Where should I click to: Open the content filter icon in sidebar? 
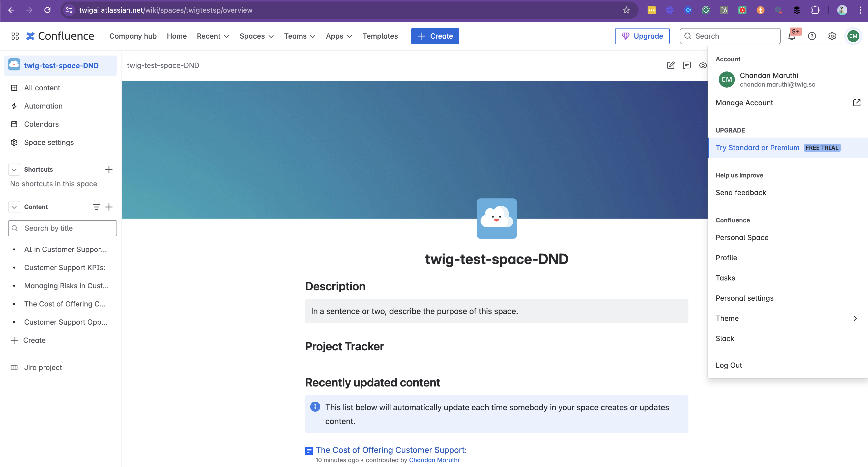click(96, 207)
